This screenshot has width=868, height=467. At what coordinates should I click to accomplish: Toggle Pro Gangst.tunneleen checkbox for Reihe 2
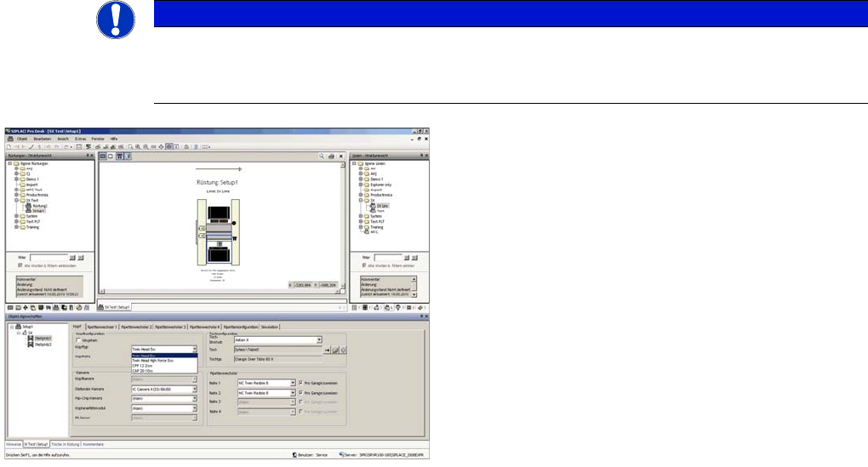(301, 393)
